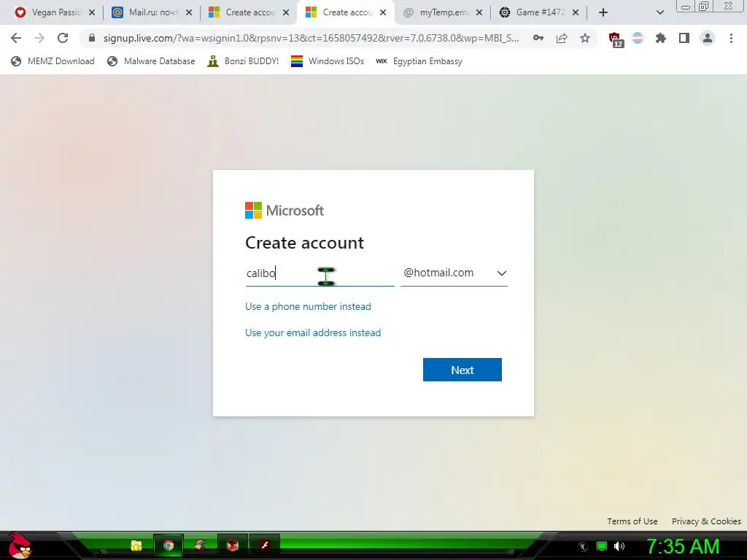The width and height of the screenshot is (747, 560).
Task: Click the 7:35 AM clock
Action: 683,546
